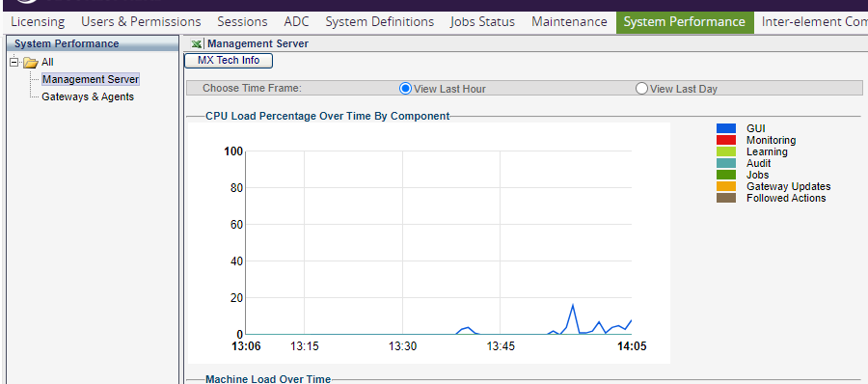Image resolution: width=868 pixels, height=384 pixels.
Task: Switch to the Users & Permissions tab
Action: coord(141,22)
